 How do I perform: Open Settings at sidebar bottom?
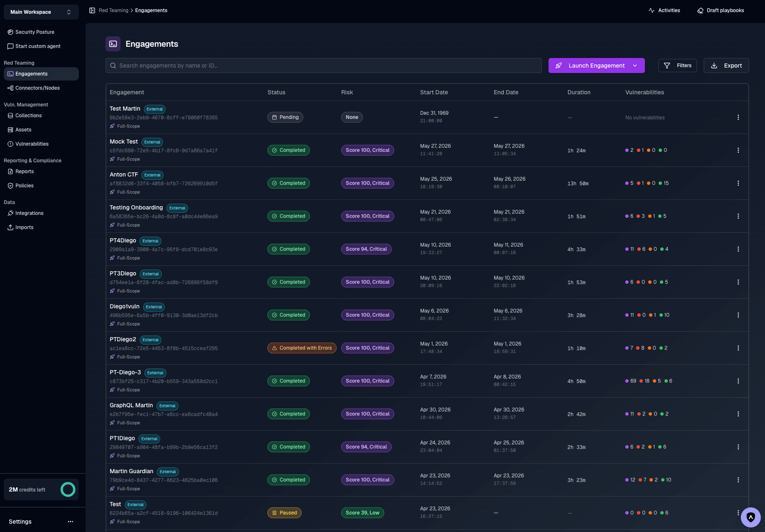20,522
